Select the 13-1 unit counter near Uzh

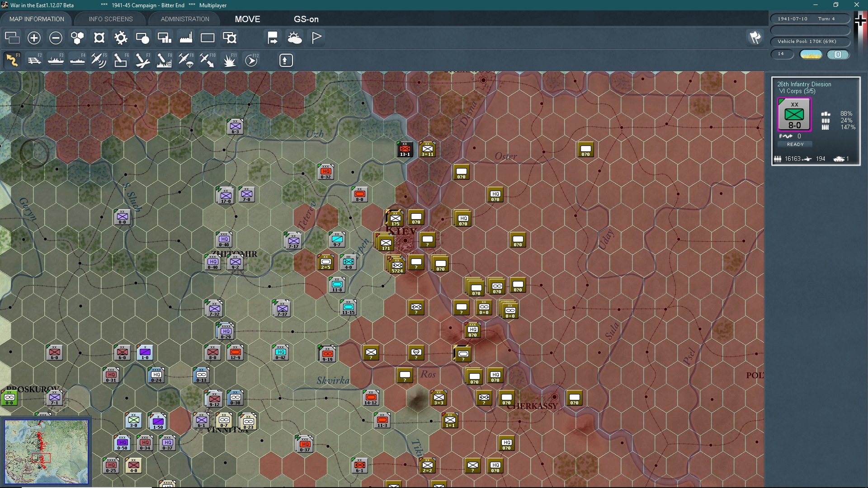[405, 149]
